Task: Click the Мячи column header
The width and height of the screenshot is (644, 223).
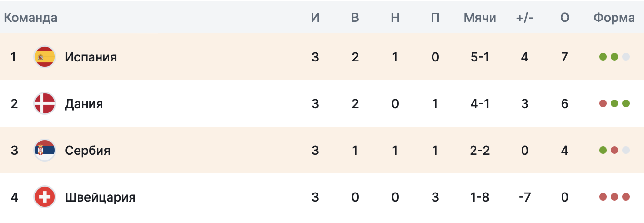Action: pyautogui.click(x=480, y=18)
